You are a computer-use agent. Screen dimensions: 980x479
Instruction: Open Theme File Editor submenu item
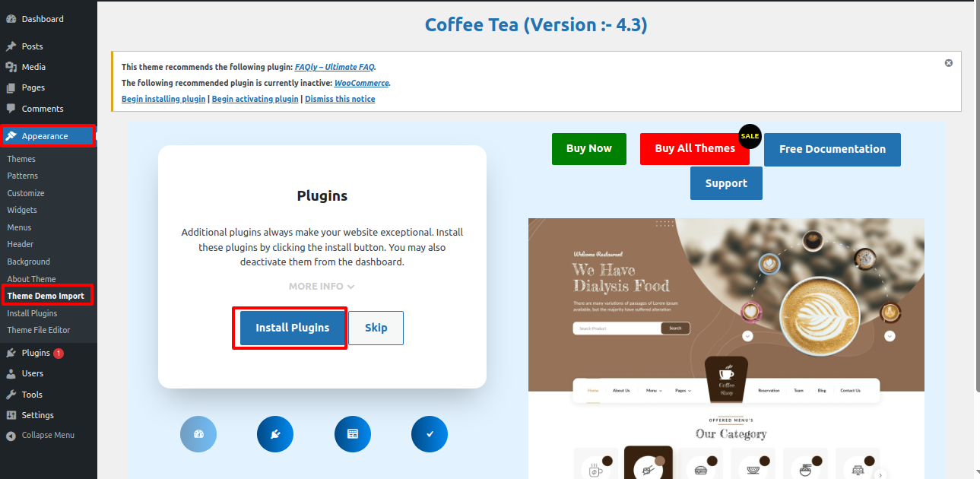(x=39, y=330)
